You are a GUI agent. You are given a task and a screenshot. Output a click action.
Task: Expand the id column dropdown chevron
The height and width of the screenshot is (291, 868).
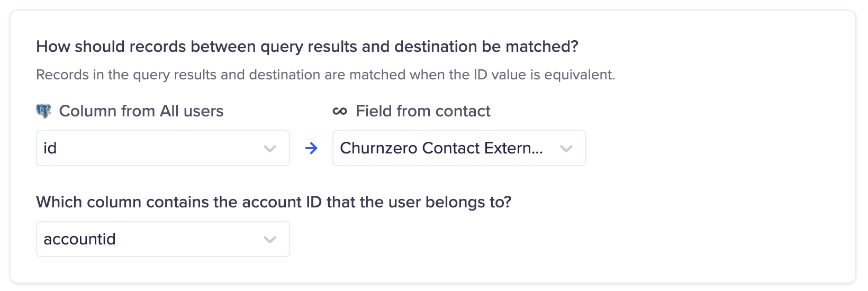[270, 149]
